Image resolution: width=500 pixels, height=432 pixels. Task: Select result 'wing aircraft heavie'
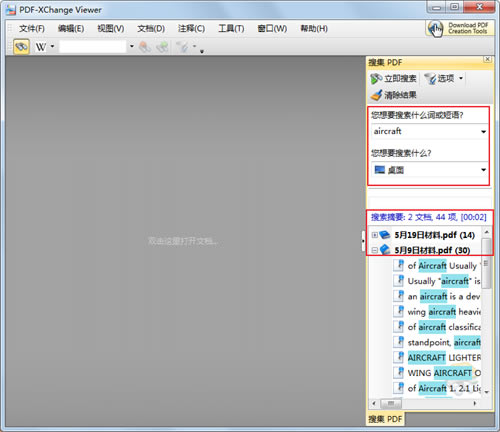point(444,312)
